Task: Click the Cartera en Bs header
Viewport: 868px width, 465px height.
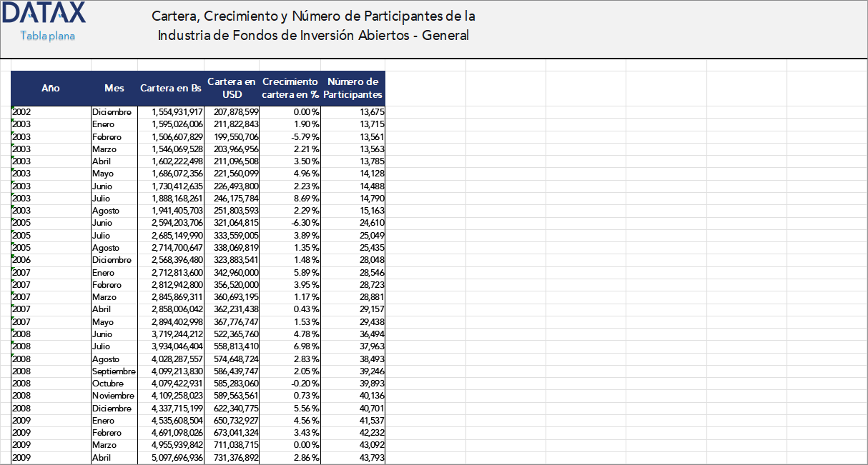Action: (x=170, y=87)
